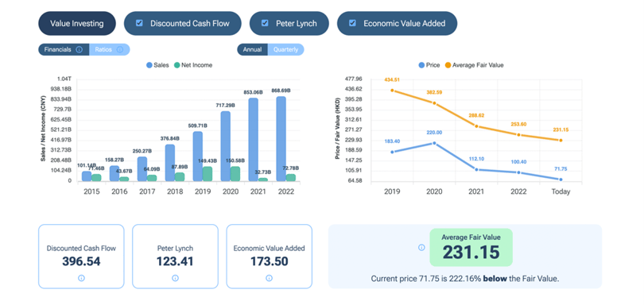Viewport: 644px width, 305px height.
Task: Select the Annual view
Action: 252,50
